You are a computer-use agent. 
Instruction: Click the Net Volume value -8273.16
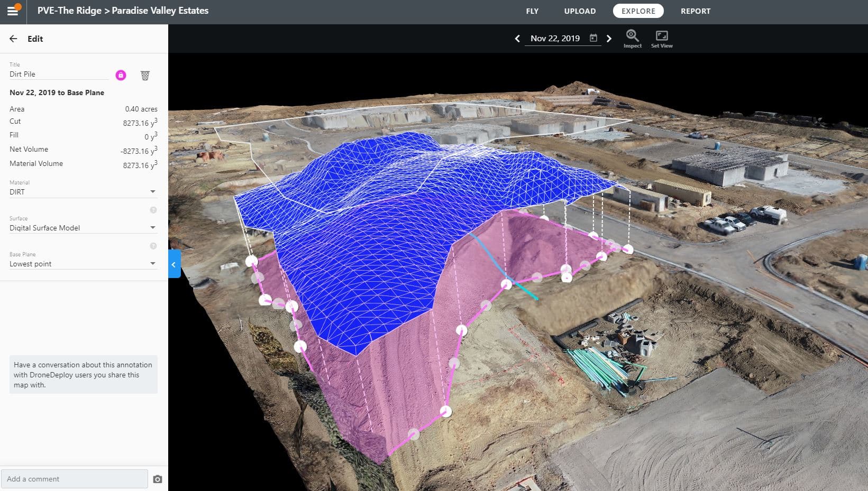point(139,150)
